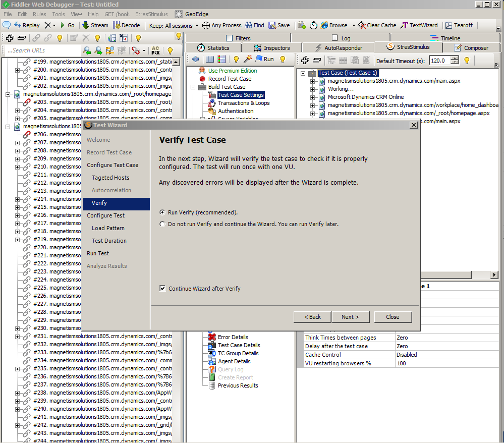The height and width of the screenshot is (443, 504).
Task: Toggle the Stream mode button
Action: 95,25
